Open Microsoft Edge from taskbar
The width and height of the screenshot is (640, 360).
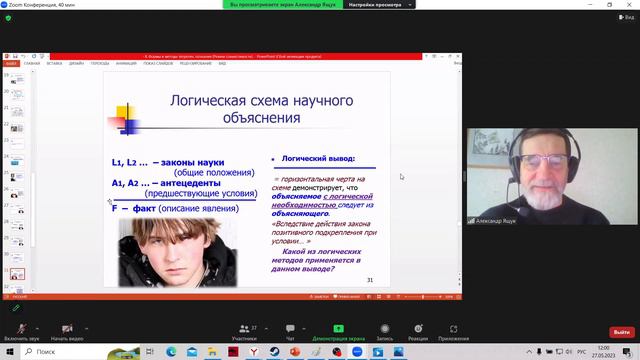coord(171,351)
